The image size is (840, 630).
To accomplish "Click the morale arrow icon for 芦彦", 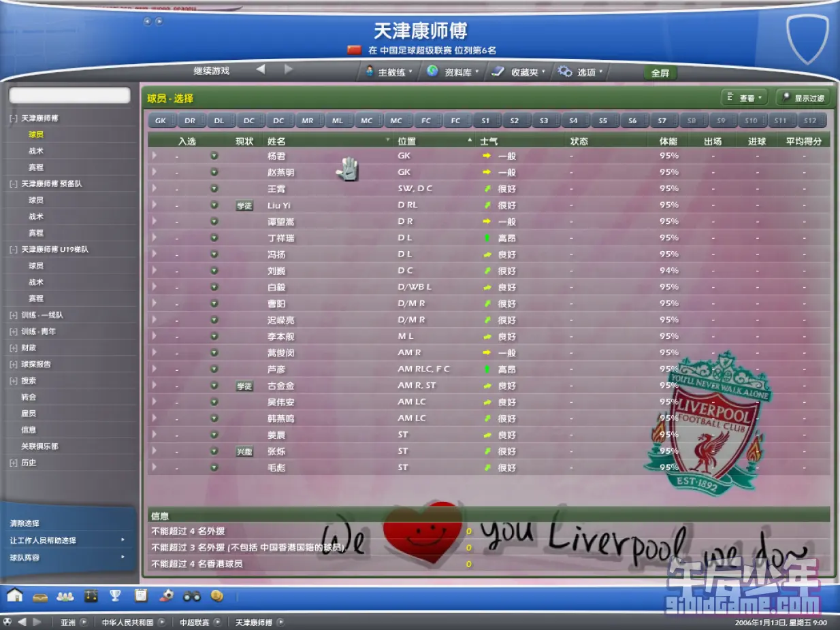I will (487, 369).
